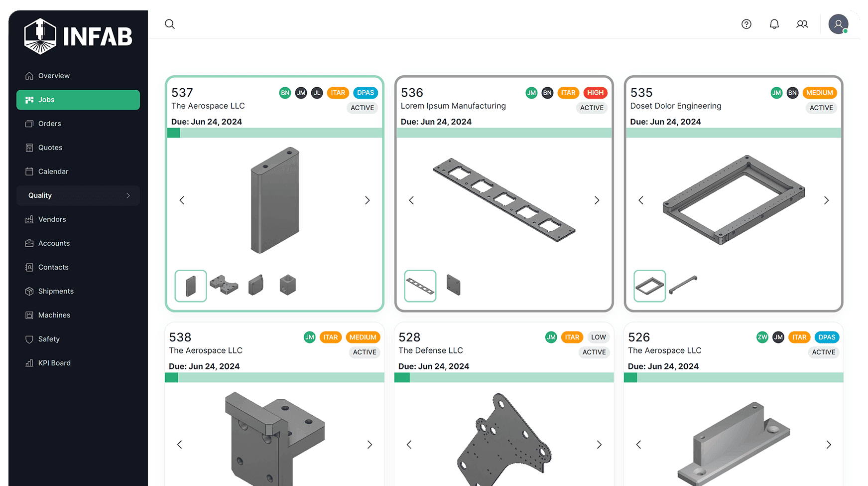Open the team members icon
Image resolution: width=868 pixels, height=486 pixels.
tap(802, 24)
